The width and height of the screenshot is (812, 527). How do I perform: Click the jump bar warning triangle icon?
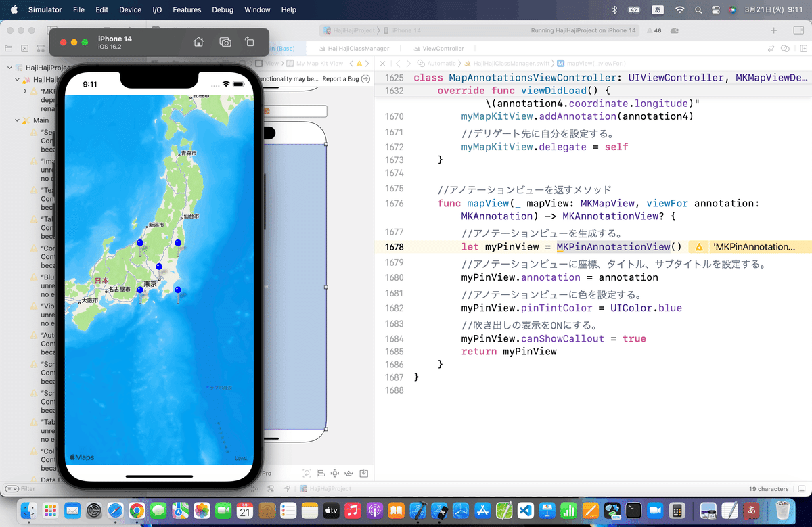click(359, 63)
